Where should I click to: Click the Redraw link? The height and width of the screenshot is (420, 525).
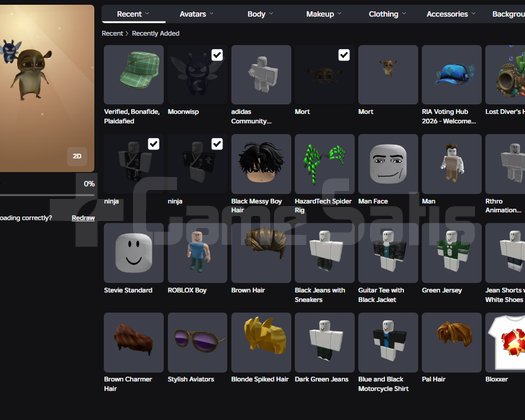(83, 218)
